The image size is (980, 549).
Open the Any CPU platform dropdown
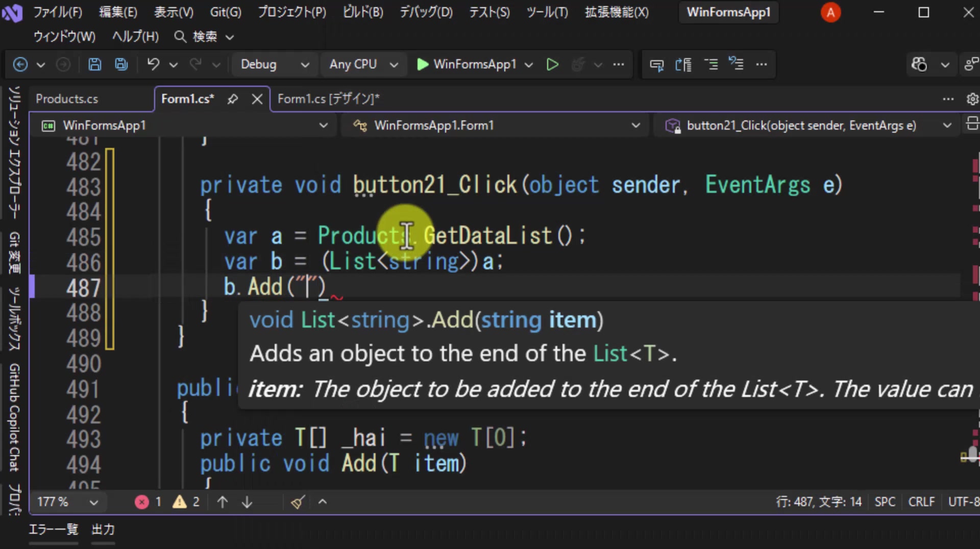tap(363, 64)
